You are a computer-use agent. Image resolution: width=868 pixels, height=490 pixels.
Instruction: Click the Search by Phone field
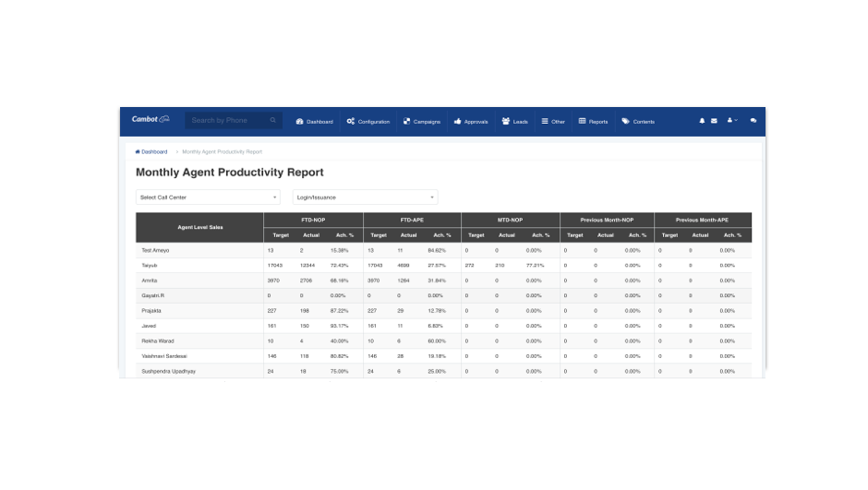(x=226, y=121)
